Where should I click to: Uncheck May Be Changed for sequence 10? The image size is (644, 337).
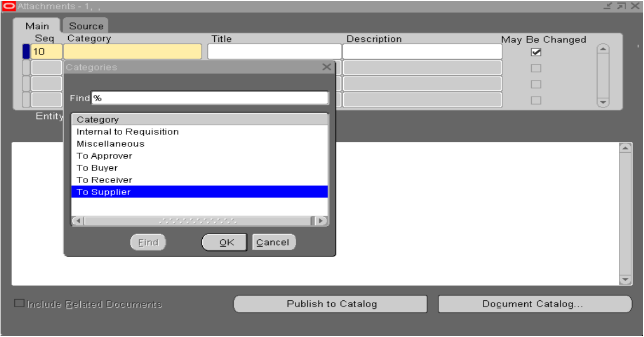536,52
